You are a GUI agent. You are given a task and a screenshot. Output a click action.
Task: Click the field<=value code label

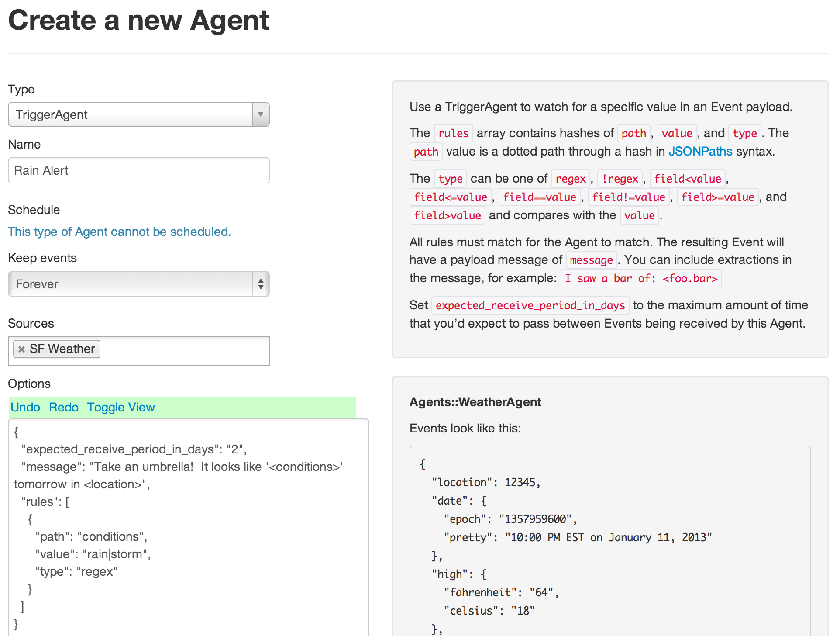coord(451,197)
